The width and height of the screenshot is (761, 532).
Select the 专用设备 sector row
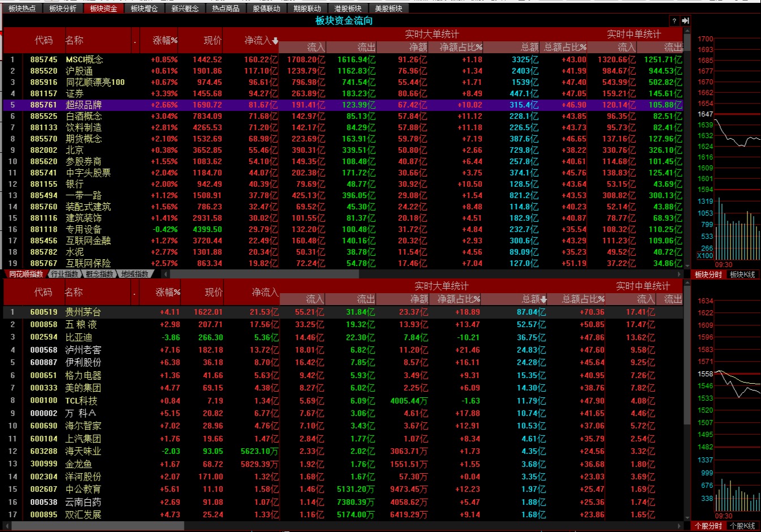343,229
